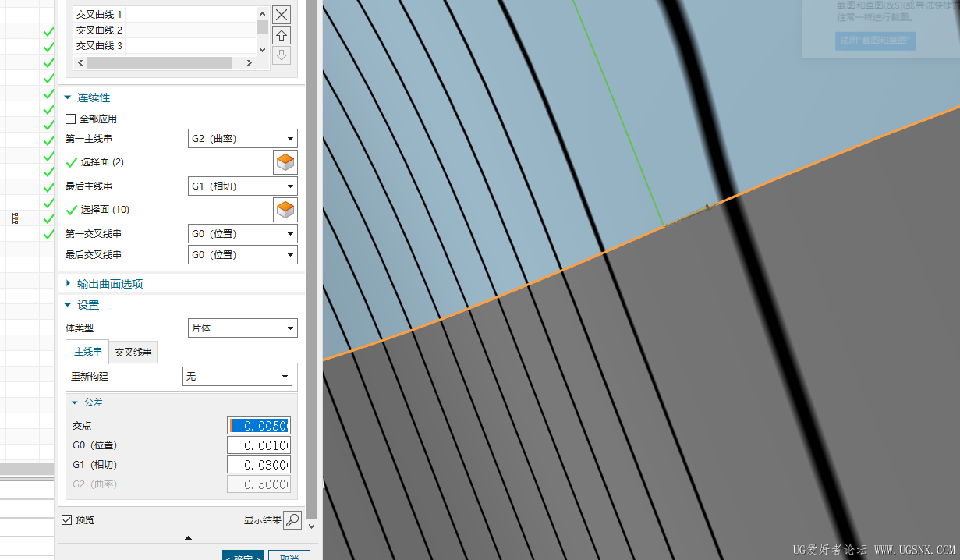Toggle the 预览 checkbox
Image resolution: width=960 pixels, height=560 pixels.
click(x=66, y=519)
